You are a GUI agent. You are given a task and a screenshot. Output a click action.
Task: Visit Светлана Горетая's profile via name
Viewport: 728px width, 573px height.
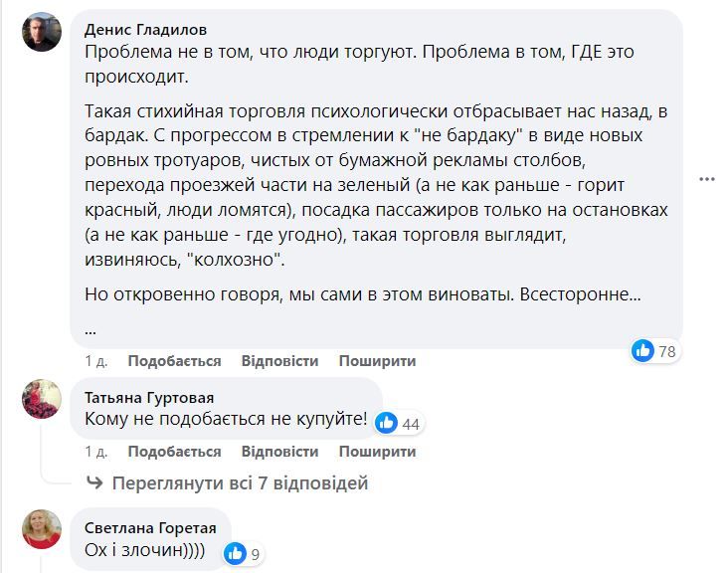pos(150,527)
